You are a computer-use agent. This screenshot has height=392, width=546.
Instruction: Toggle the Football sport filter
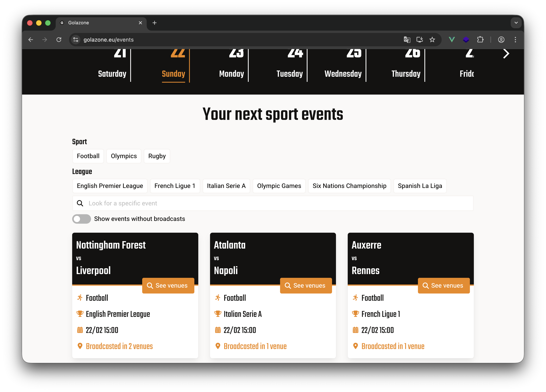[x=88, y=156]
